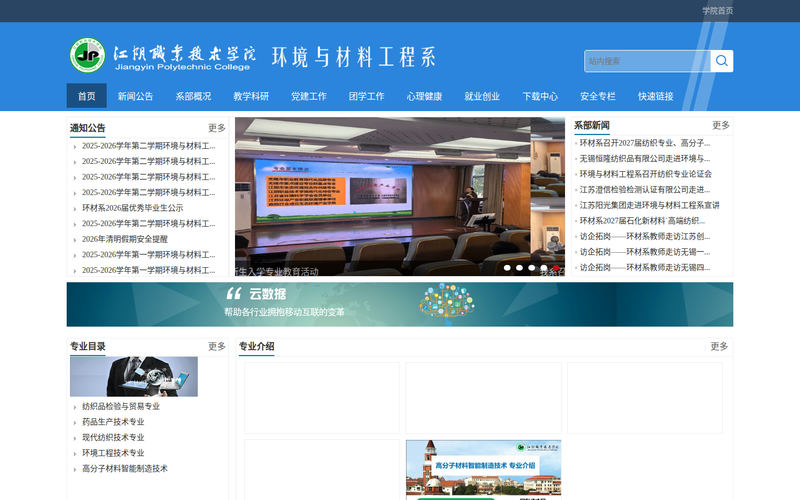Open news 环材系2027届石化新材料·高端纺织
Screen dimensions: 800x500
[642, 220]
